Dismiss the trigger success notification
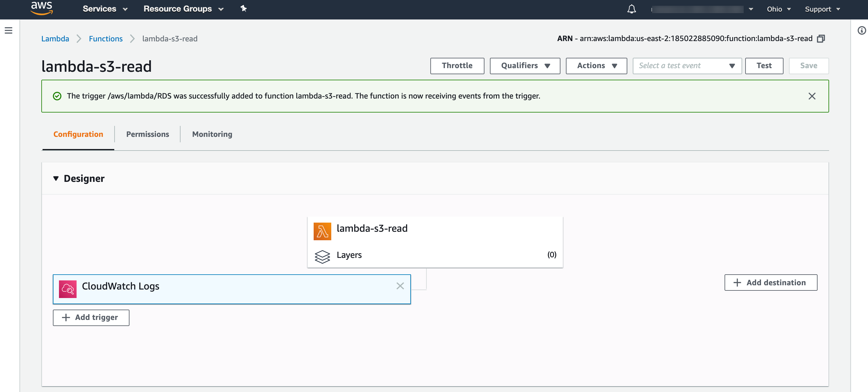Image resolution: width=868 pixels, height=392 pixels. tap(812, 96)
